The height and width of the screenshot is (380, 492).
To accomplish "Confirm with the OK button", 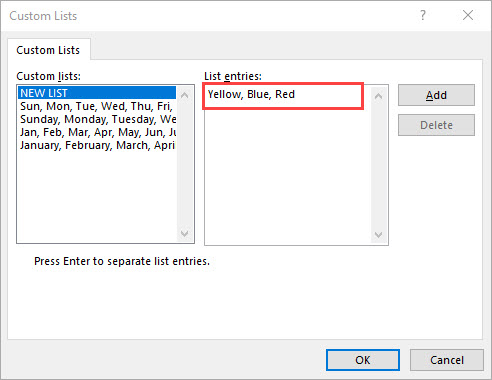I will tap(363, 360).
